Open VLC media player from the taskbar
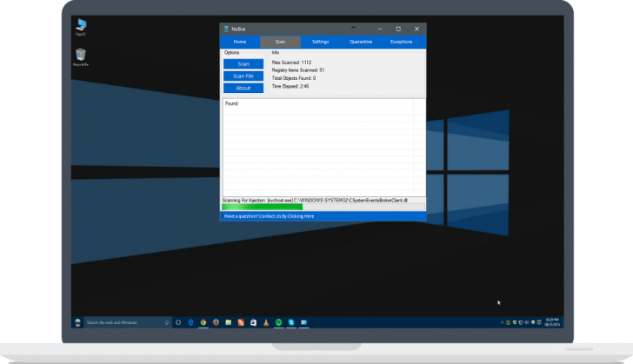The width and height of the screenshot is (633, 364). click(266, 322)
